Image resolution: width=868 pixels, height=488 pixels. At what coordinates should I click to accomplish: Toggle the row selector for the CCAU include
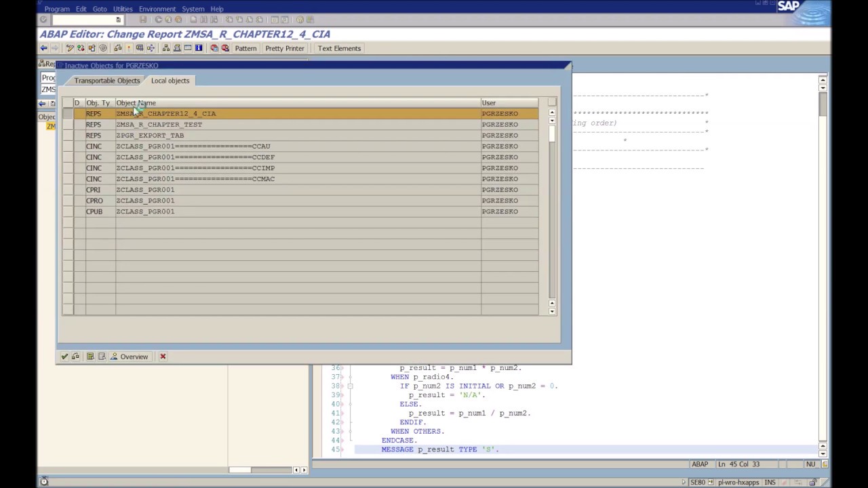pyautogui.click(x=68, y=146)
